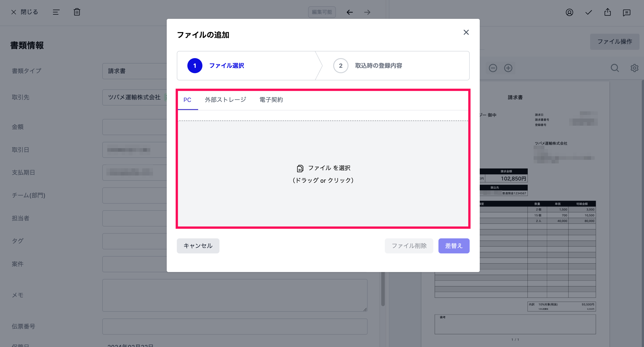Screen dimensions: 644x347
Task: Click the checkmark approve icon
Action: click(x=589, y=12)
